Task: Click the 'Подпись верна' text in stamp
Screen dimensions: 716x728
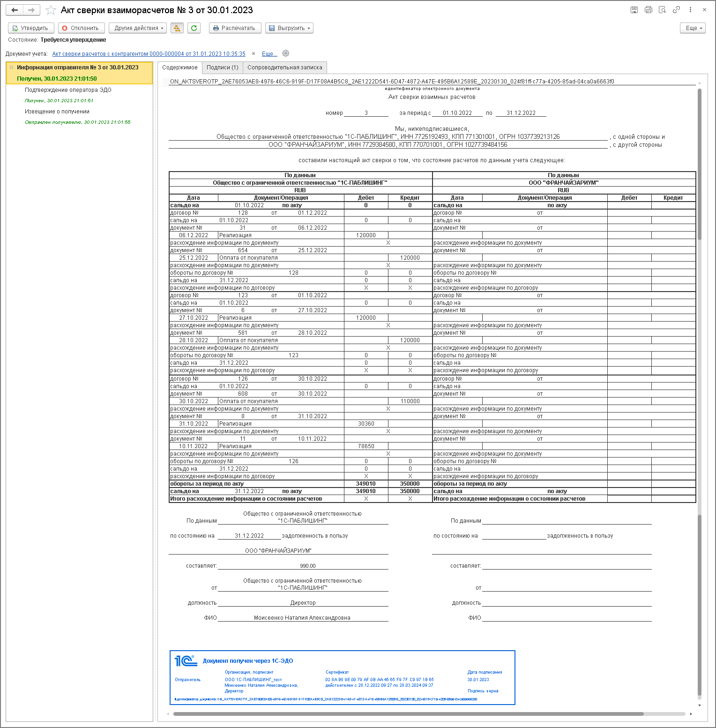Action: (x=483, y=691)
